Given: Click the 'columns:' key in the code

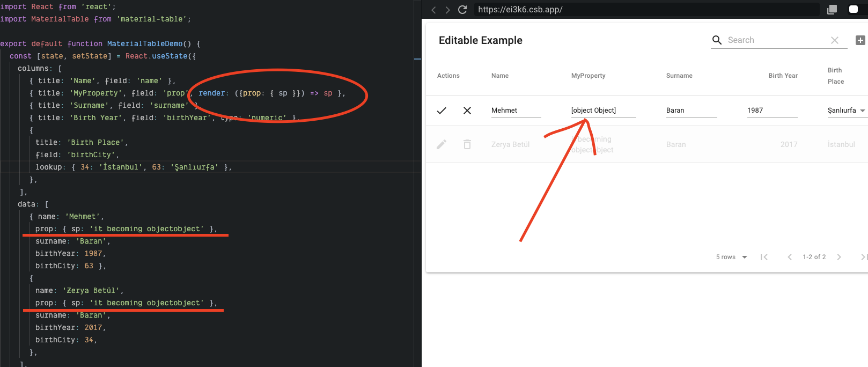Looking at the screenshot, I should pos(34,68).
